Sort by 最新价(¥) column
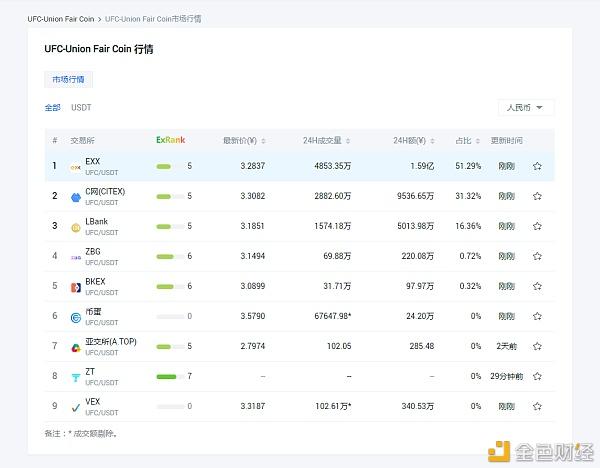This screenshot has height=468, width=600. click(244, 141)
